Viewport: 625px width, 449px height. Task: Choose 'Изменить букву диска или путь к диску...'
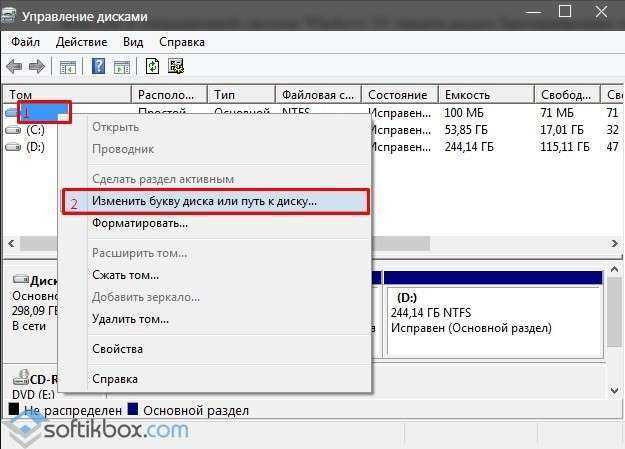[204, 201]
